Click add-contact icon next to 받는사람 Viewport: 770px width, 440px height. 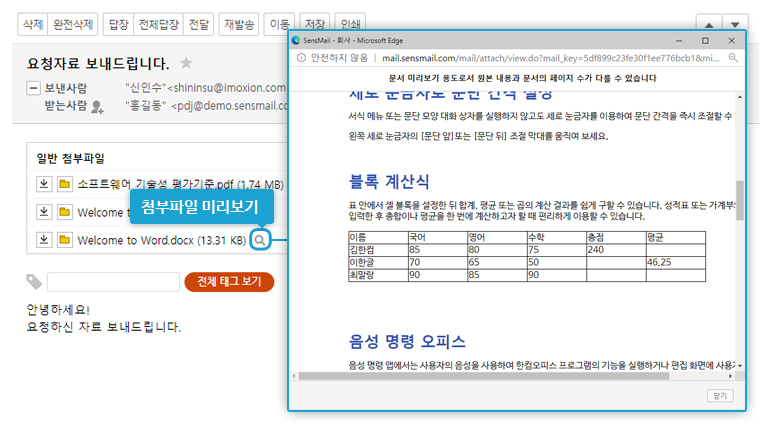[x=97, y=105]
